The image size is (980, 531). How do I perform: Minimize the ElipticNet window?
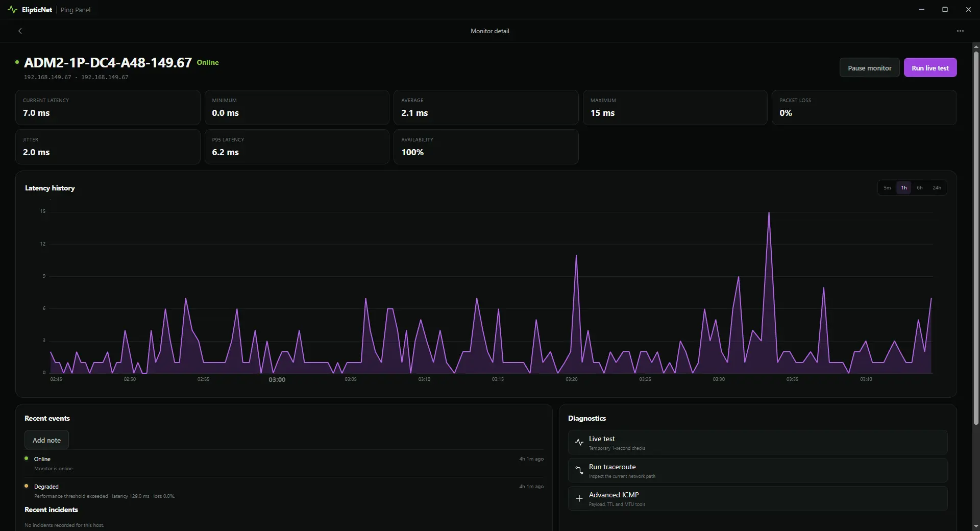(921, 10)
